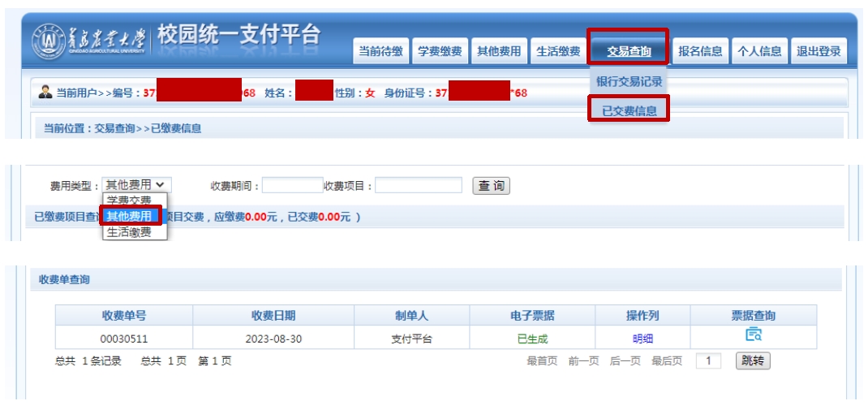Viewport: 868px width, 414px height.
Task: Click the 校园统一支付平台 title
Action: (238, 36)
